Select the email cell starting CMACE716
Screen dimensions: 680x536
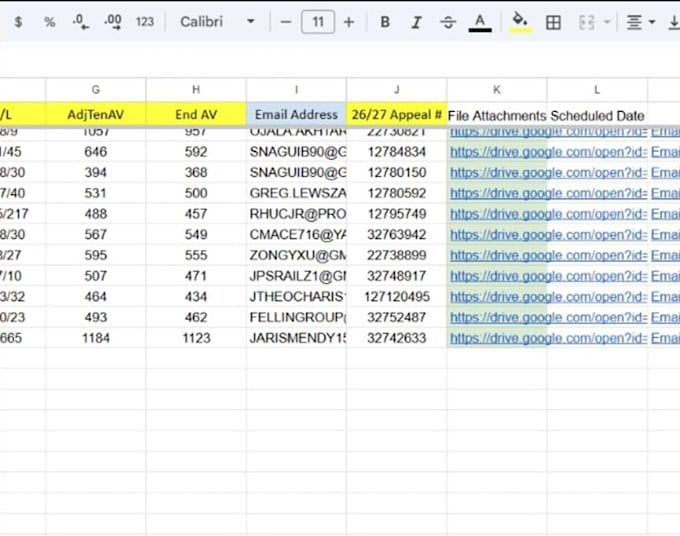296,235
